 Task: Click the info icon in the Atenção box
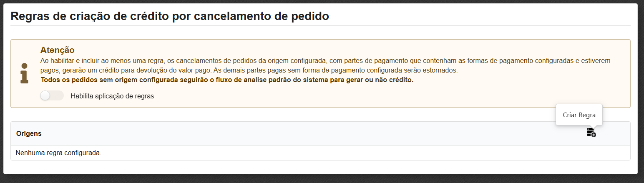25,73
